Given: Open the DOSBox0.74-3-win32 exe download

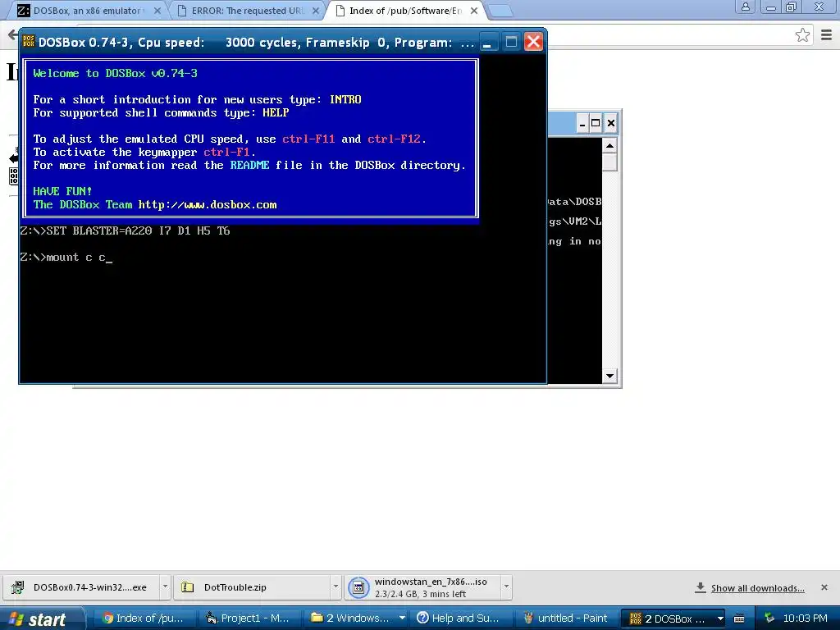Looking at the screenshot, I should click(80, 587).
